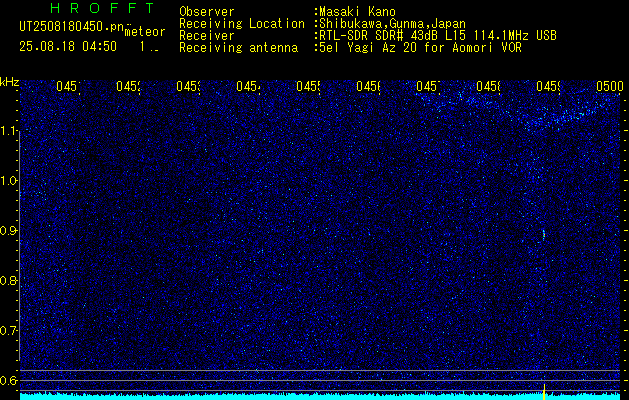Click the Receiver label
The width and height of the screenshot is (629, 400).
pos(207,36)
